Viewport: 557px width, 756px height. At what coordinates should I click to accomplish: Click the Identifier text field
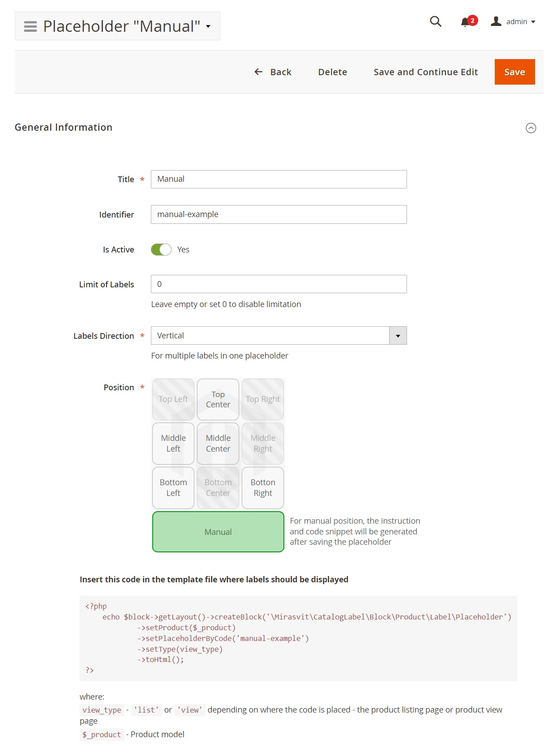tap(278, 214)
